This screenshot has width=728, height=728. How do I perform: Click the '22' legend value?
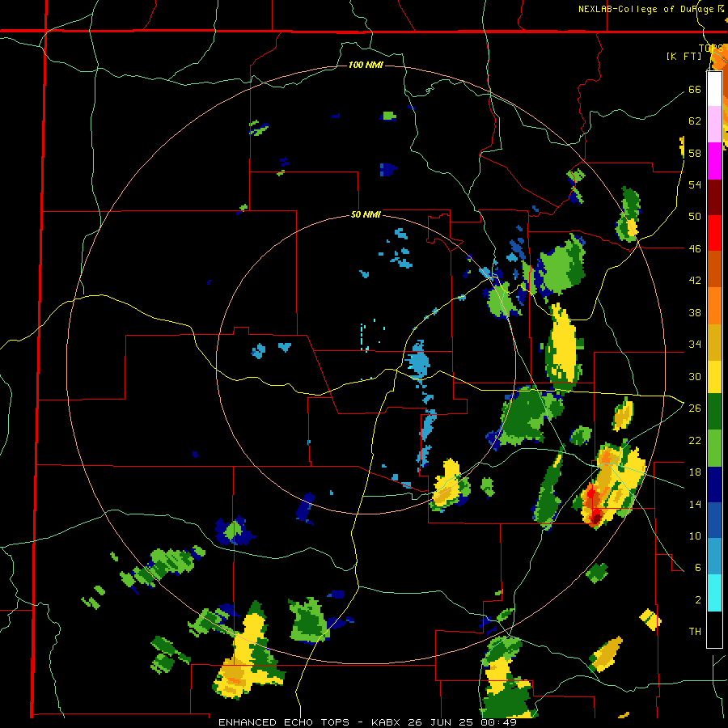pos(695,441)
